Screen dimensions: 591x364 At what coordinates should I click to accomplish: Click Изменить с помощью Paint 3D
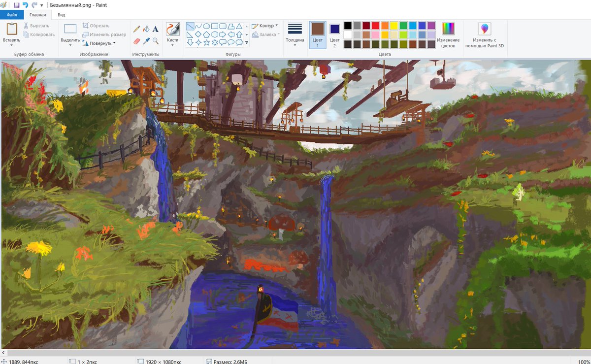tap(485, 34)
